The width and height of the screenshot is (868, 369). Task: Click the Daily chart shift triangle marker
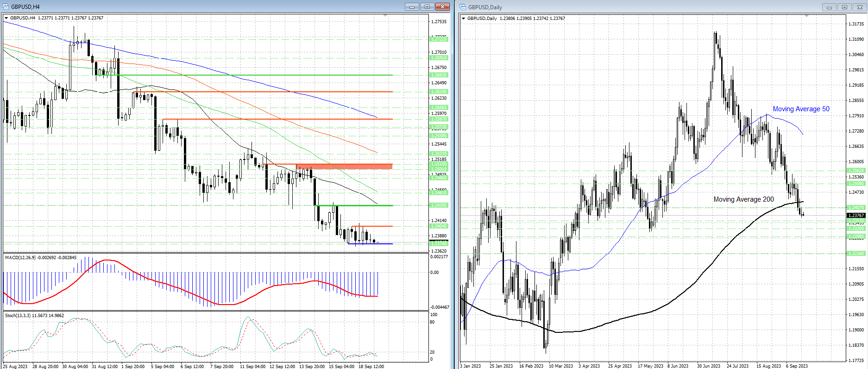point(806,16)
